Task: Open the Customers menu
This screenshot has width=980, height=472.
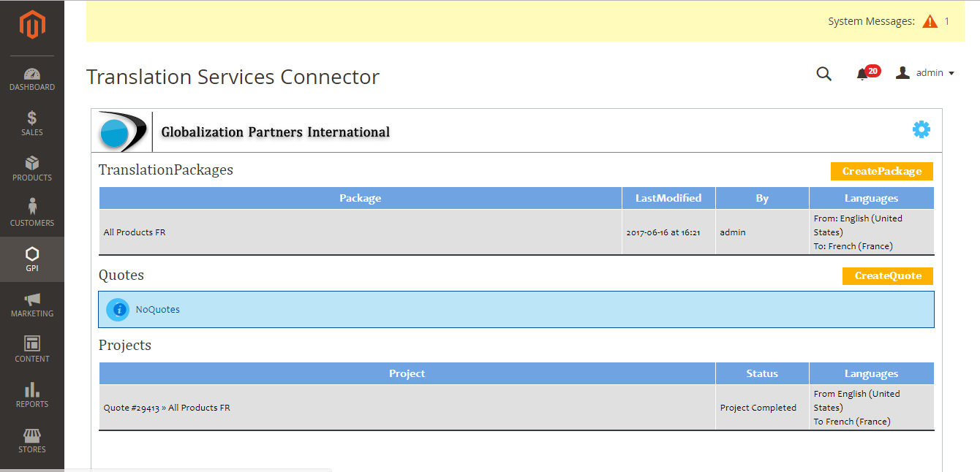Action: [32, 215]
